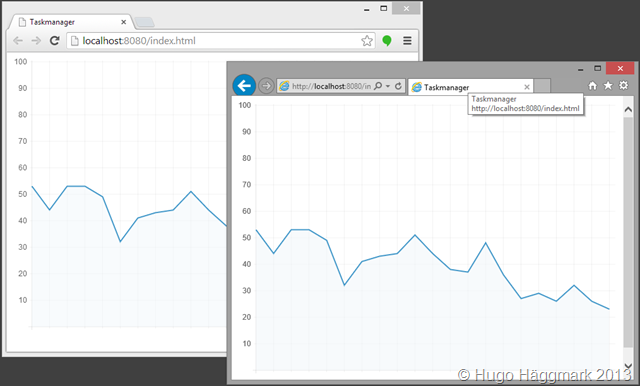
Task: Click Chrome's back arrow button
Action: coord(18,40)
